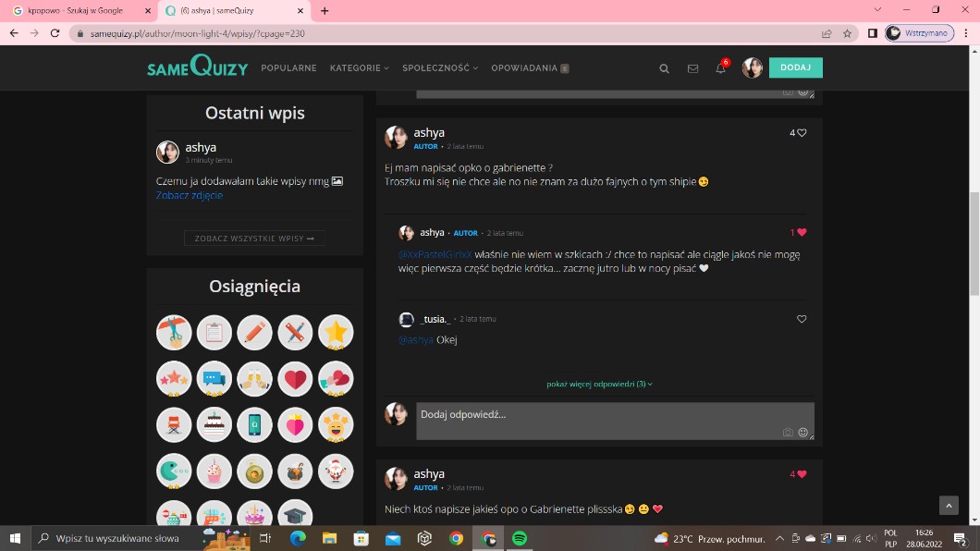Screen dimensions: 980x551
Task: Toggle like on _tusia_'s Okej reply
Action: [801, 319]
